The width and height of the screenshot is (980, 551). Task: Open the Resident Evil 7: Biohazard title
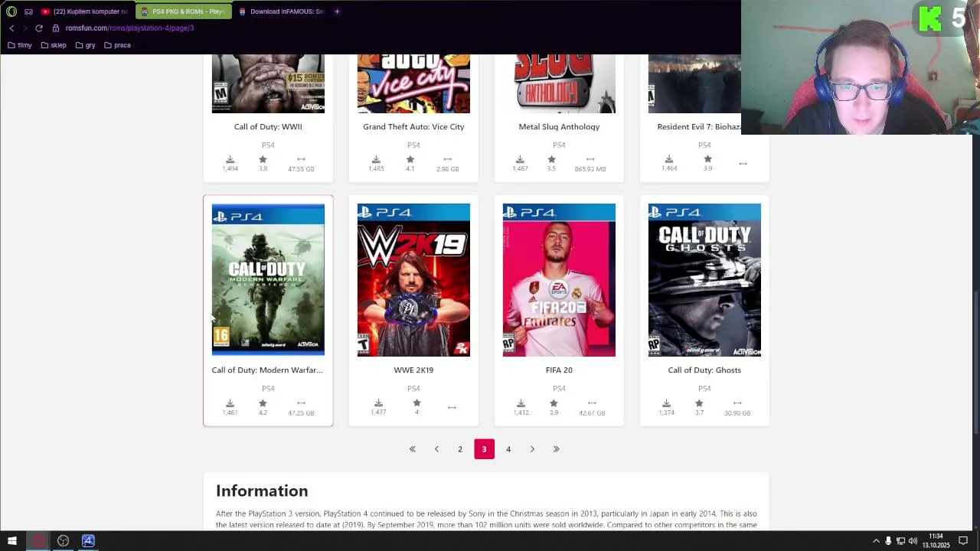click(x=698, y=127)
